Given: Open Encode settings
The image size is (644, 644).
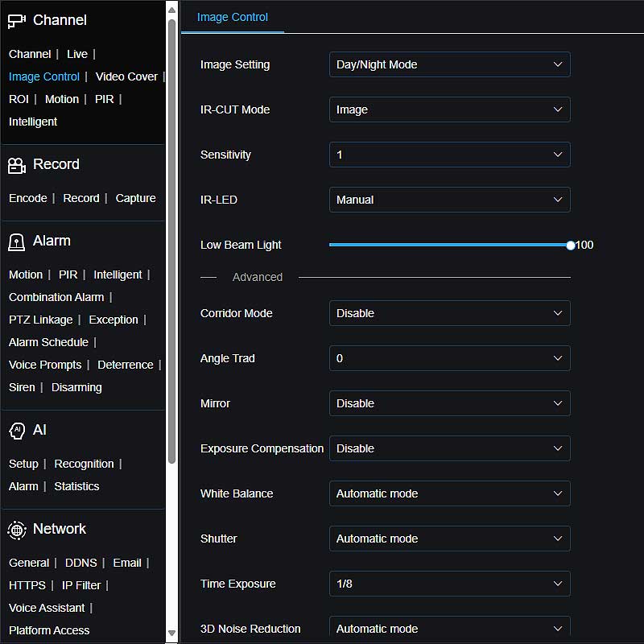Looking at the screenshot, I should click(x=28, y=197).
